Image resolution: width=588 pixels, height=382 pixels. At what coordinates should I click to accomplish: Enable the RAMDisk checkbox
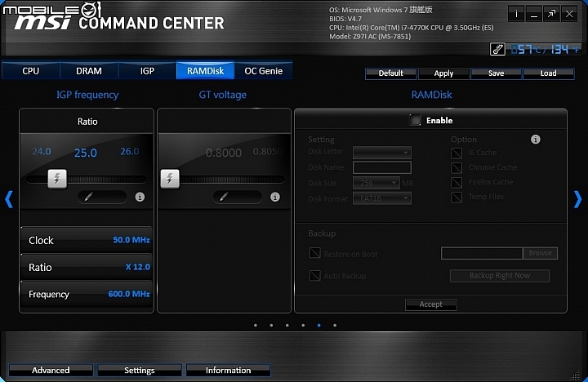click(415, 120)
